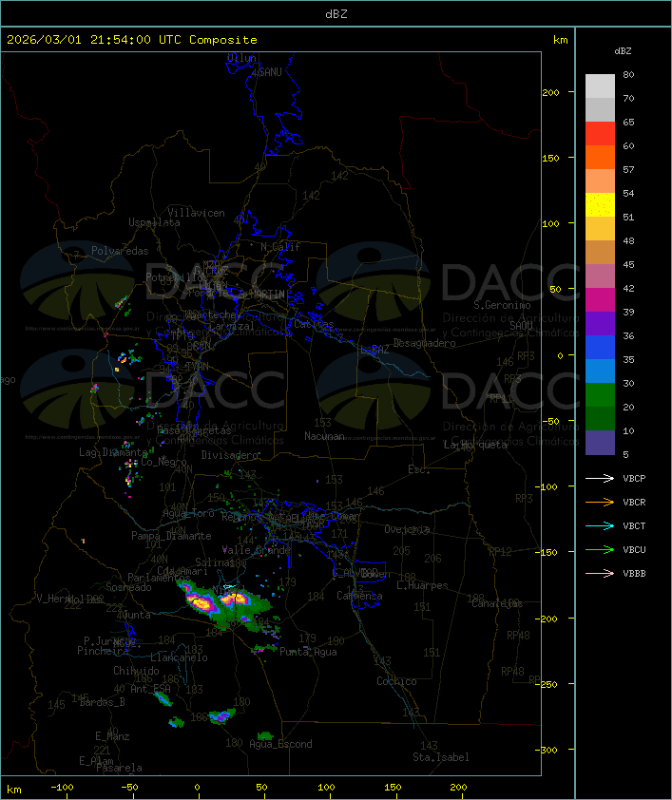The image size is (672, 800).
Task: Click the 'Sta.Isabel' place label
Action: (x=441, y=757)
